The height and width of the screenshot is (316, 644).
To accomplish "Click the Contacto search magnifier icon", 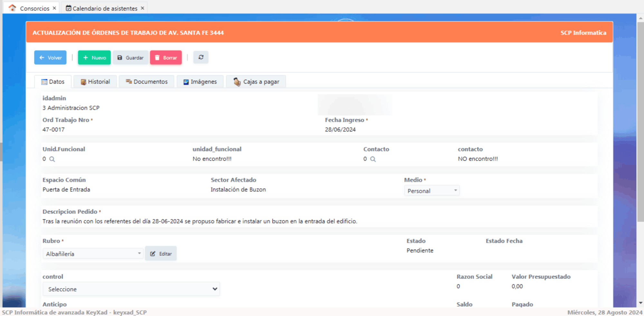I will 373,159.
